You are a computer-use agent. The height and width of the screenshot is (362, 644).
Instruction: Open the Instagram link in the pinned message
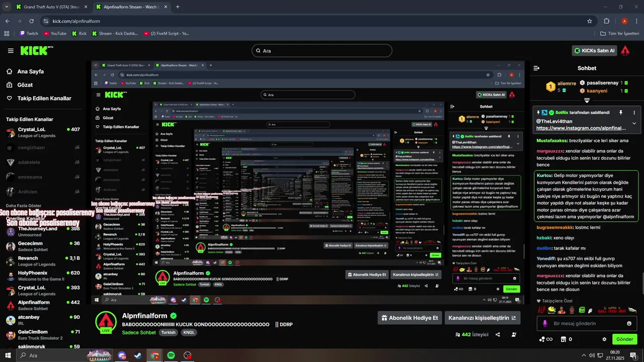click(x=581, y=128)
